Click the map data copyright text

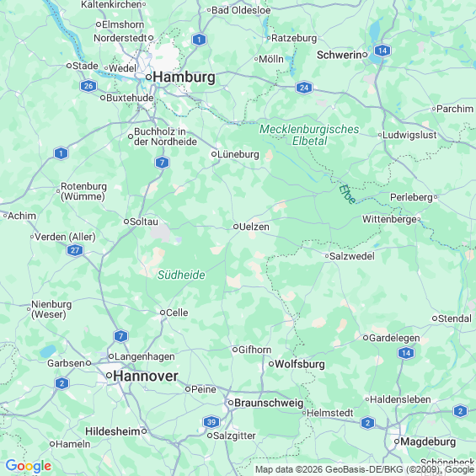[365, 469]
